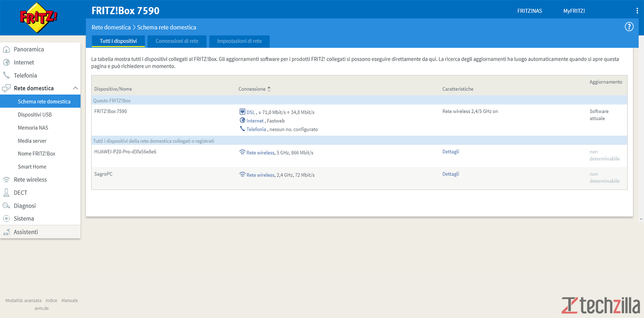Click the Telefonia link in FRITZ!Box row
The width and height of the screenshot is (644, 318).
click(x=256, y=129)
